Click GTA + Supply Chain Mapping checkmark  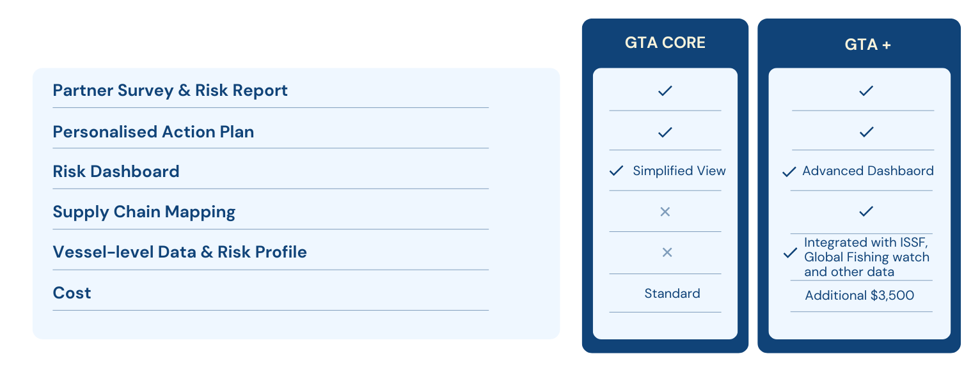tap(865, 212)
